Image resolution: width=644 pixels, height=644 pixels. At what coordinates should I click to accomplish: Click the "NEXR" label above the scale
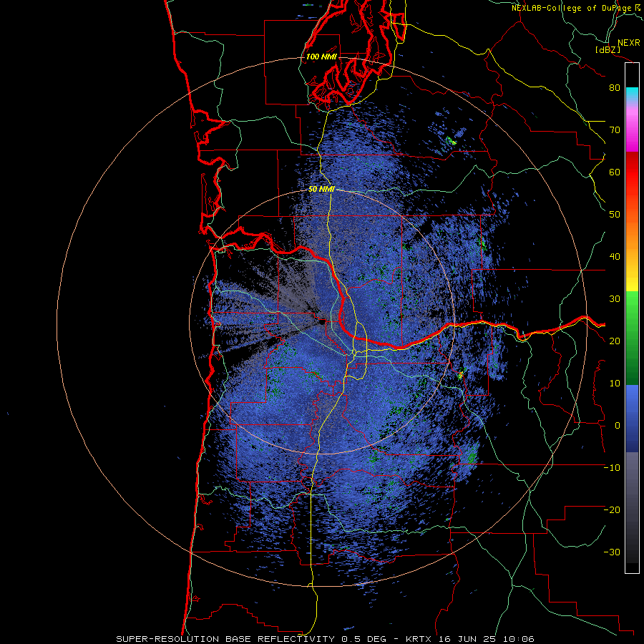click(x=628, y=43)
